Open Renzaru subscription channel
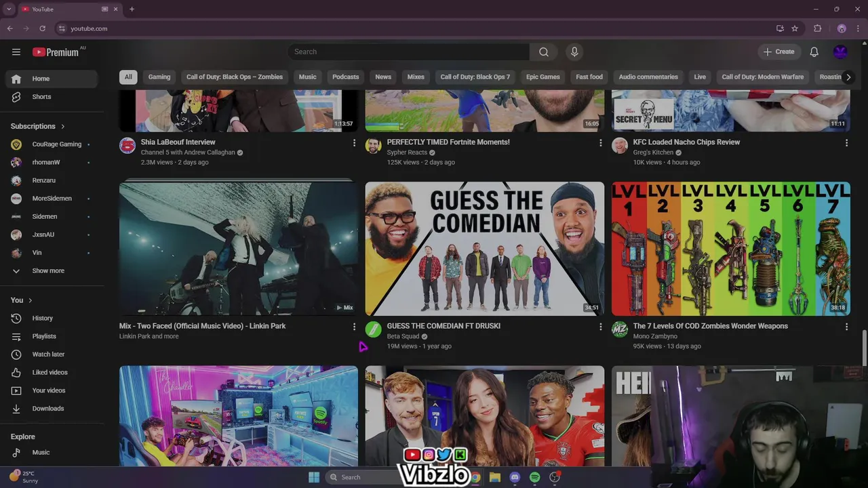Viewport: 868px width, 488px height. coord(52,180)
